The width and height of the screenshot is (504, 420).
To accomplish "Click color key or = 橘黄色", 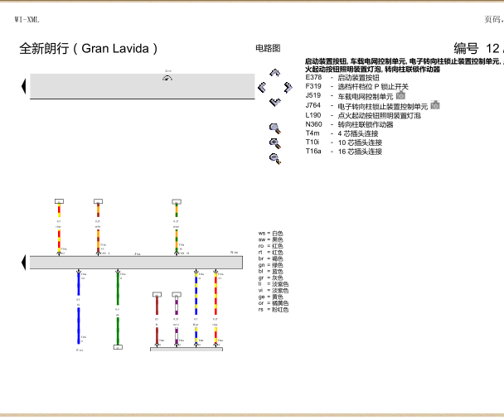I will pyautogui.click(x=274, y=303).
